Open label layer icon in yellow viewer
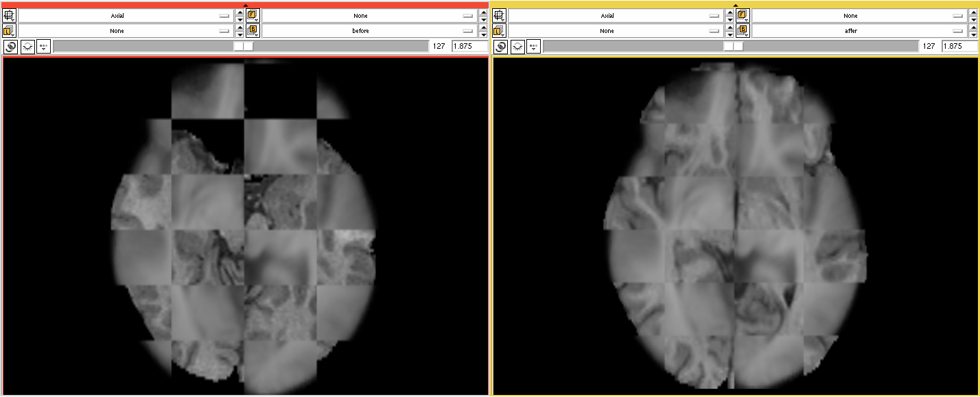 500,31
